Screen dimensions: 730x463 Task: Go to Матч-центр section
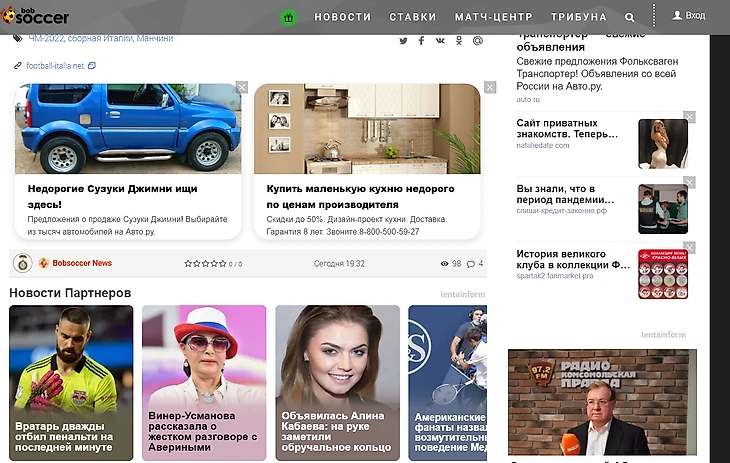492,17
